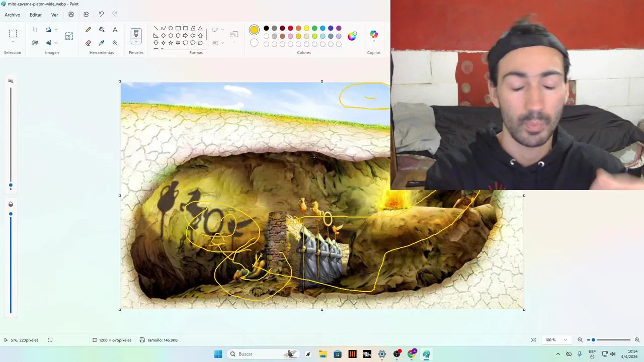Click the Redo arrow
Image resolution: width=644 pixels, height=362 pixels.
(x=114, y=15)
